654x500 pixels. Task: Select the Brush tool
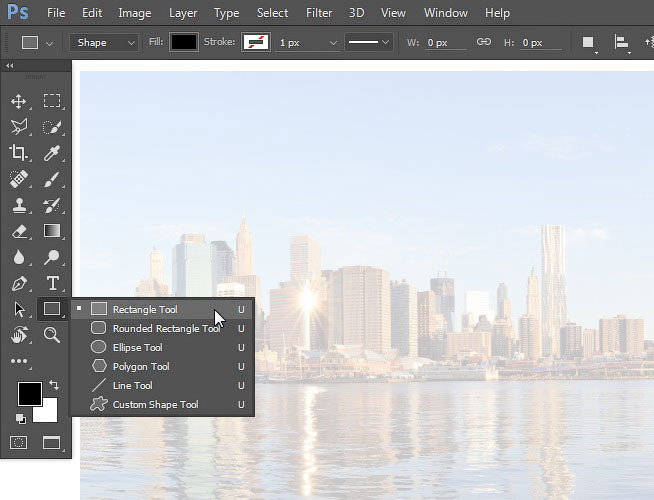52,179
